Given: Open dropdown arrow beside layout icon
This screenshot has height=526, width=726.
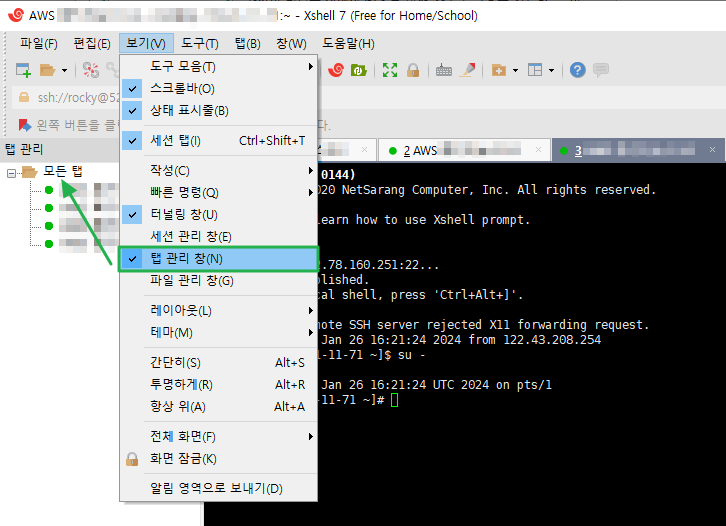Looking at the screenshot, I should coord(551,71).
